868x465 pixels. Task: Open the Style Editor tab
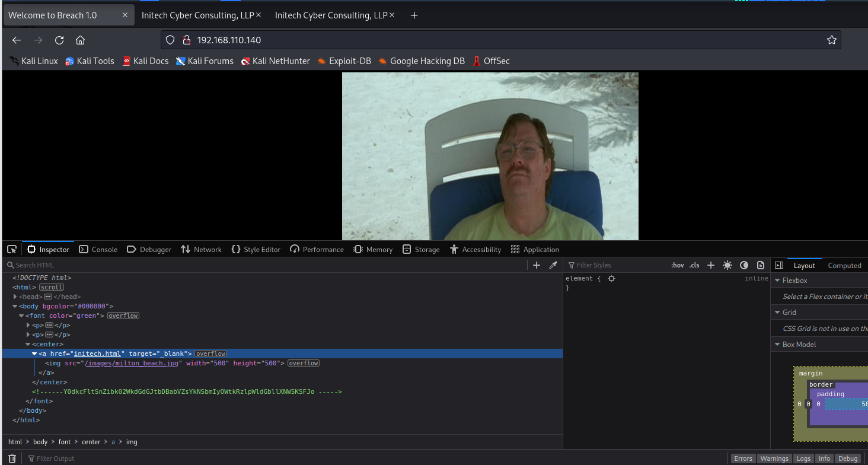coord(256,250)
